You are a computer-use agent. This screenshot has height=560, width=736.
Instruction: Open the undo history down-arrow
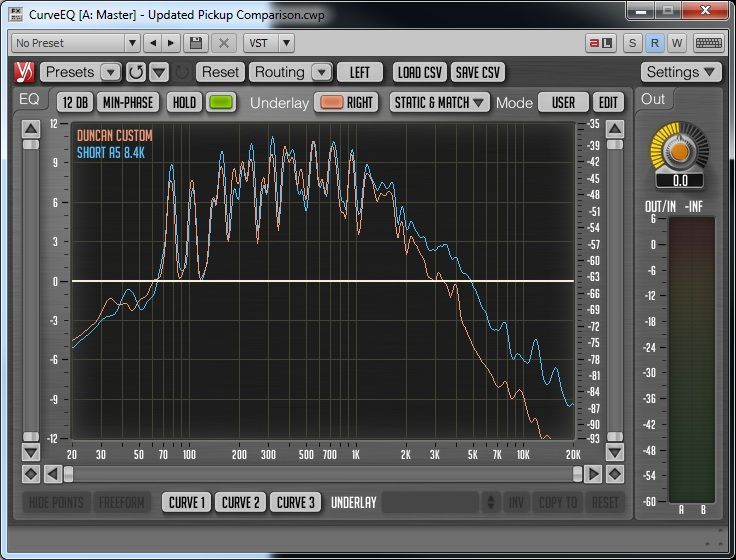159,72
